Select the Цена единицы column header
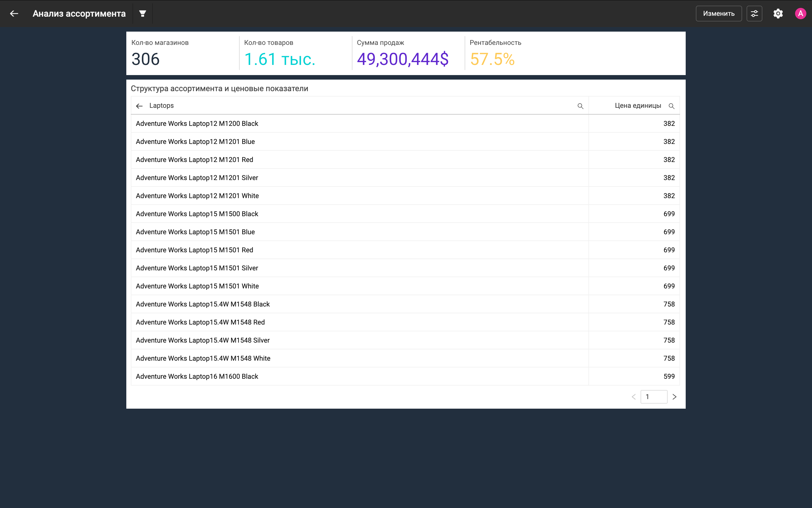The width and height of the screenshot is (812, 508). [638, 106]
